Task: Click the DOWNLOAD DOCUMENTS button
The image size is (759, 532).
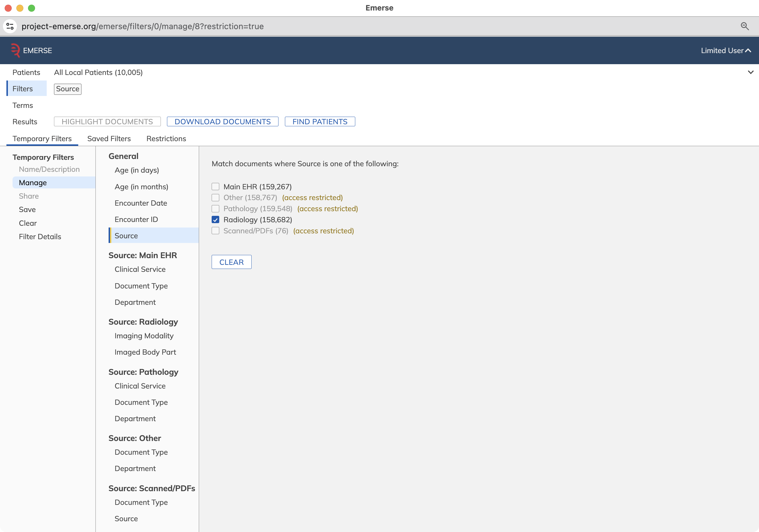Action: 222,122
